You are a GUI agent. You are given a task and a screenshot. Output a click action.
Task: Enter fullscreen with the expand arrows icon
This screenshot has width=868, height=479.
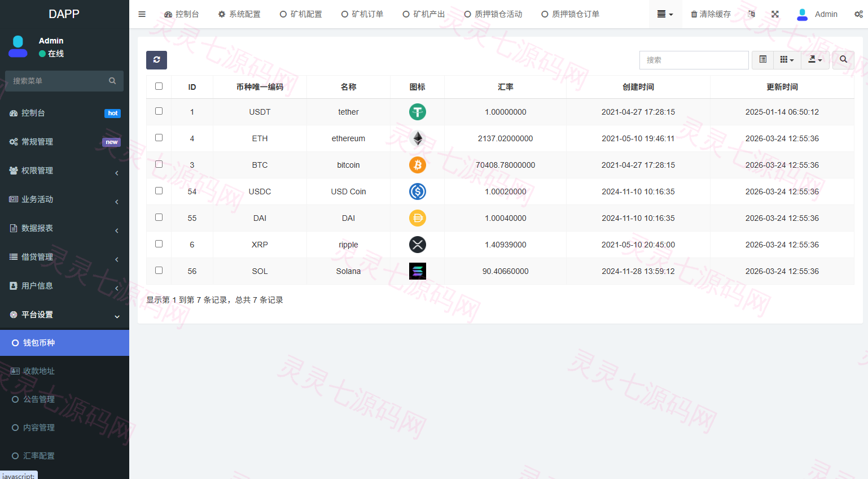coord(775,14)
